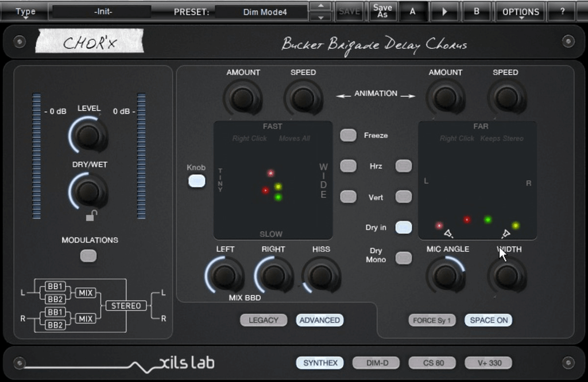Click the MIC ANGLE knob
The height and width of the screenshot is (382, 588).
point(446,275)
